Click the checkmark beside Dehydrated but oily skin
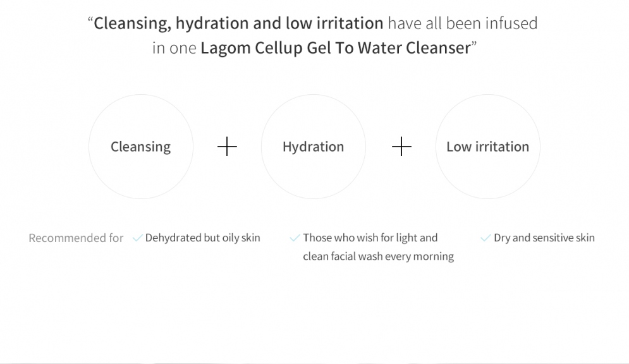Viewport: 629px width, 364px height. [138, 238]
